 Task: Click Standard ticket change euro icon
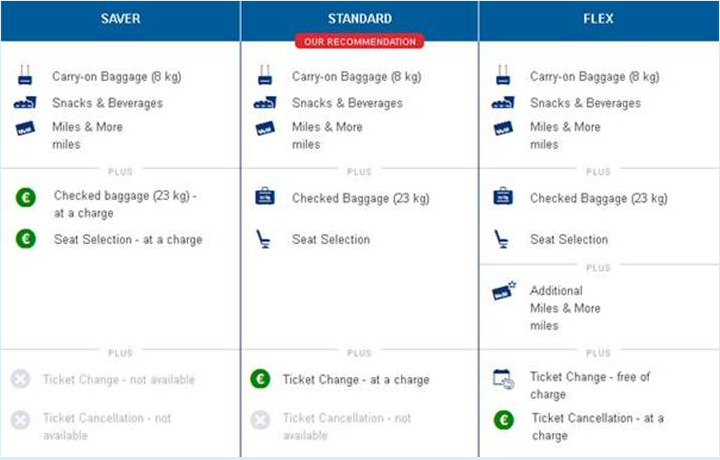click(x=260, y=379)
